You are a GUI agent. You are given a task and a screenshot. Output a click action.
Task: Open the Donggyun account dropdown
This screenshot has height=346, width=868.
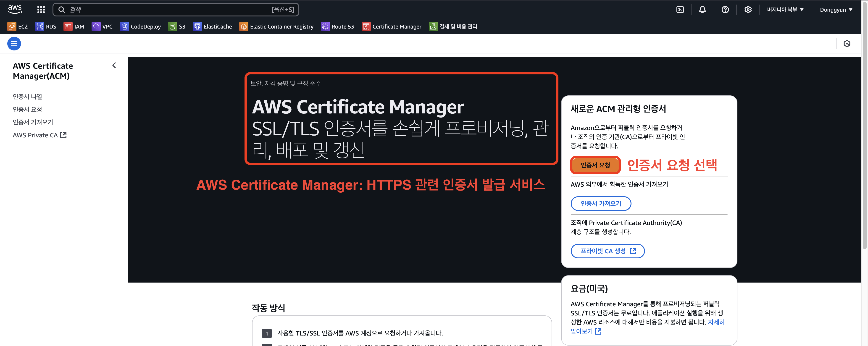point(836,9)
